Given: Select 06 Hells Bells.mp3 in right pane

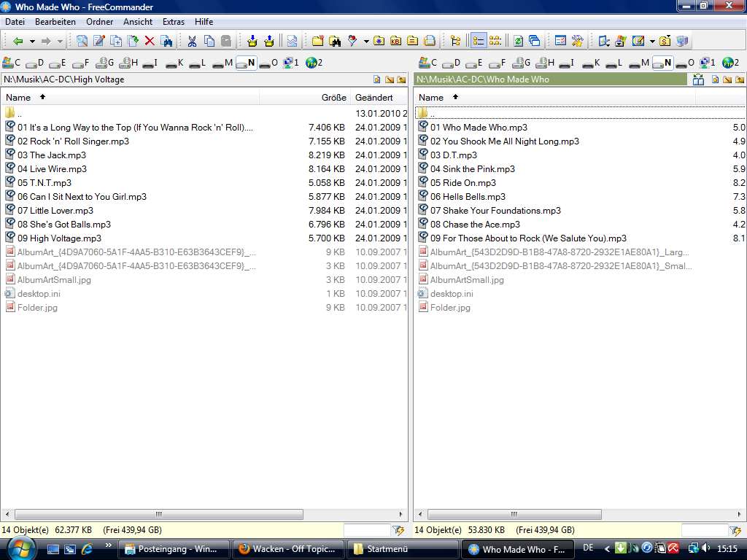Looking at the screenshot, I should 468,197.
